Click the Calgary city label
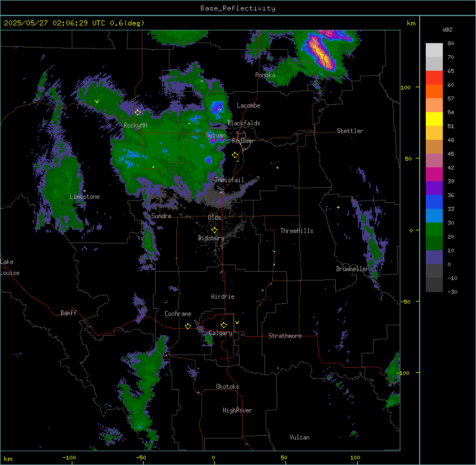The height and width of the screenshot is (465, 476). (220, 333)
